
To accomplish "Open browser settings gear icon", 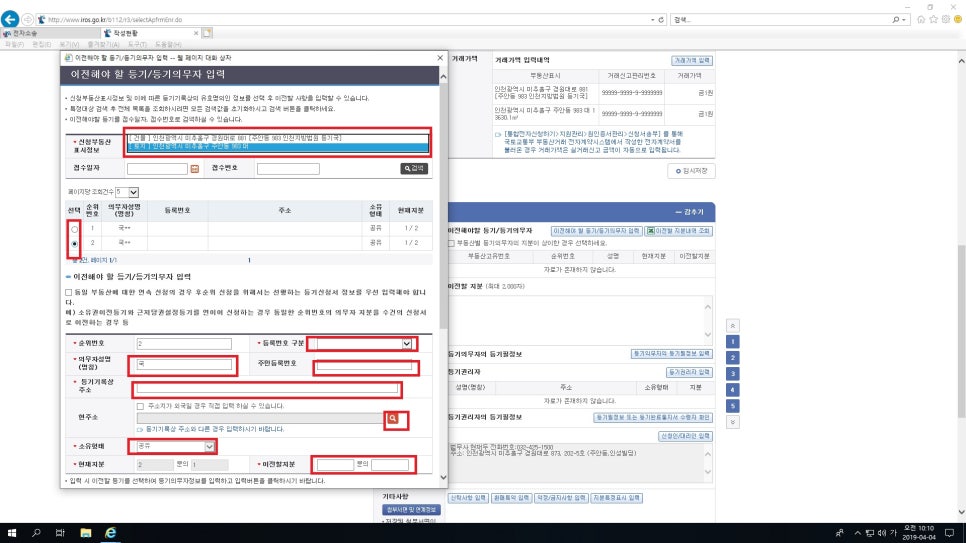I will 946,20.
